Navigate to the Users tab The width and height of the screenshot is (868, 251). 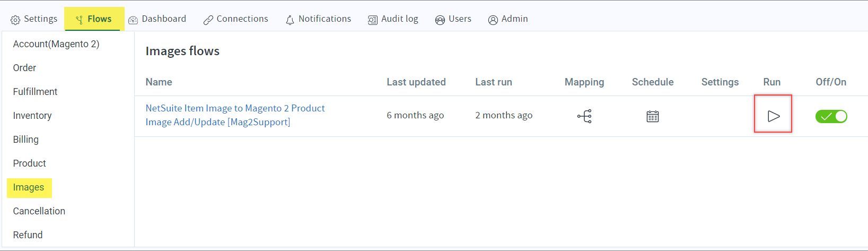[x=453, y=19]
